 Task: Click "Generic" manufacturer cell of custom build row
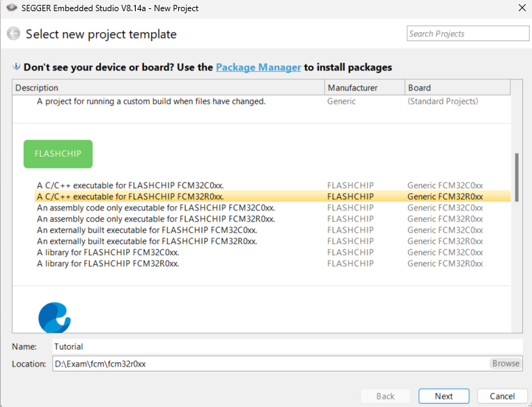click(x=341, y=101)
